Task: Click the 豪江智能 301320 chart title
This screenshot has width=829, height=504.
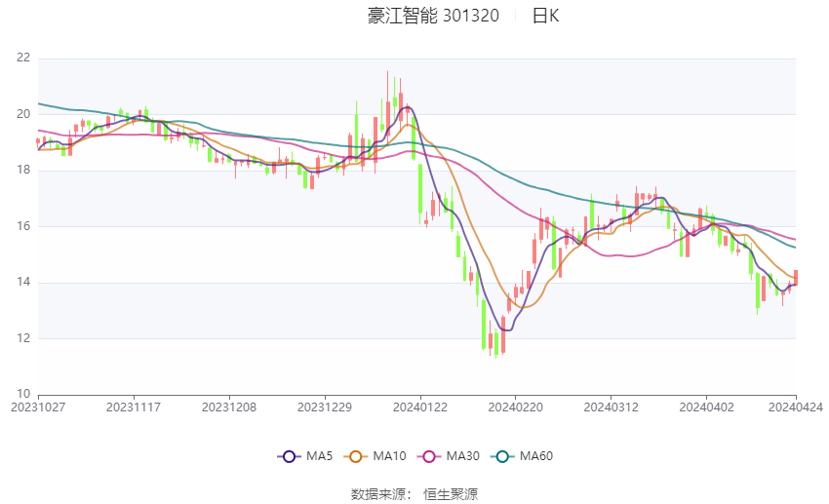Action: tap(433, 16)
